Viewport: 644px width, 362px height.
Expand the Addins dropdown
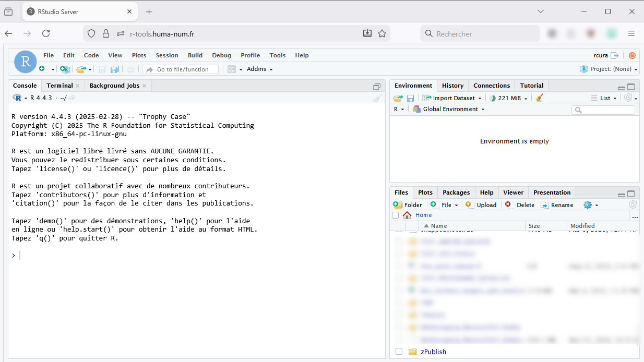pyautogui.click(x=259, y=69)
